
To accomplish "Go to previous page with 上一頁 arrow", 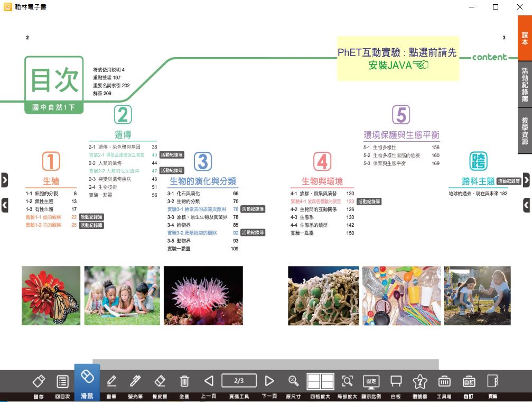I will pyautogui.click(x=209, y=381).
